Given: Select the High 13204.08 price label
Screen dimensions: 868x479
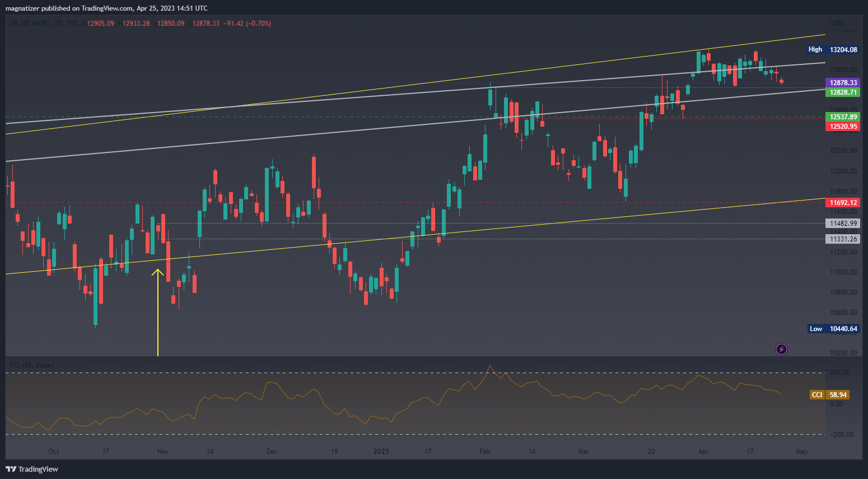Looking at the screenshot, I should pos(833,50).
